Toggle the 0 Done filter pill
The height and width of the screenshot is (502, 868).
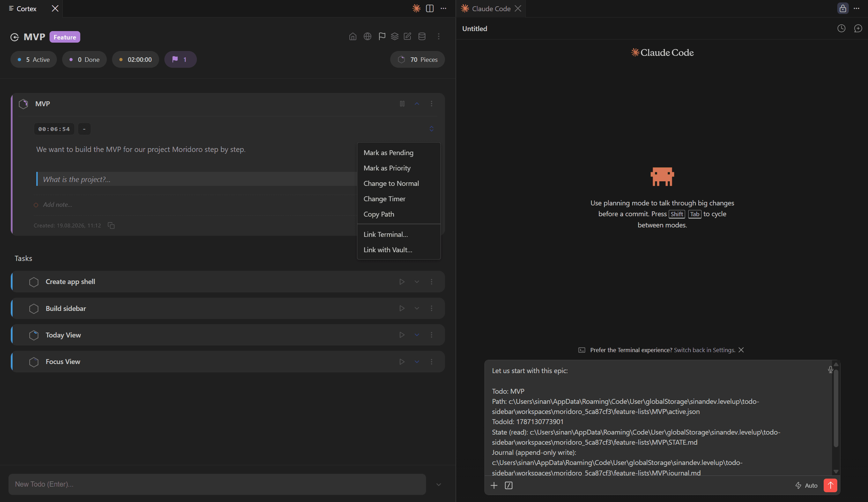(84, 59)
